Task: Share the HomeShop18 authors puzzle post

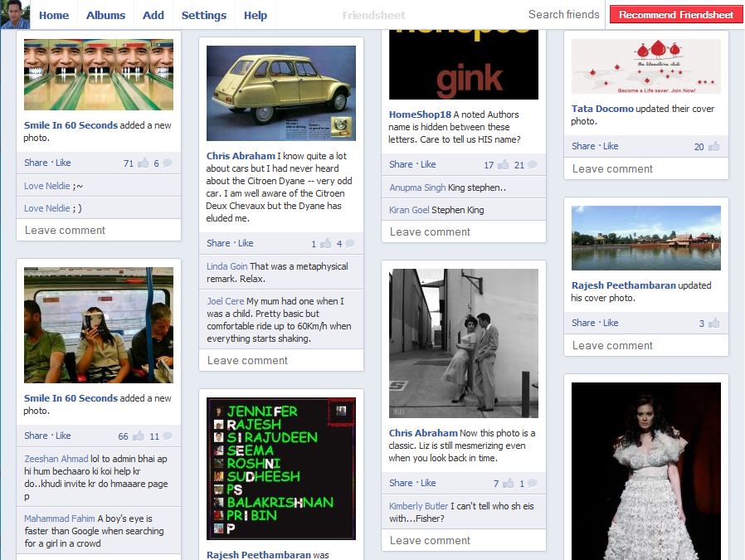Action: [401, 164]
